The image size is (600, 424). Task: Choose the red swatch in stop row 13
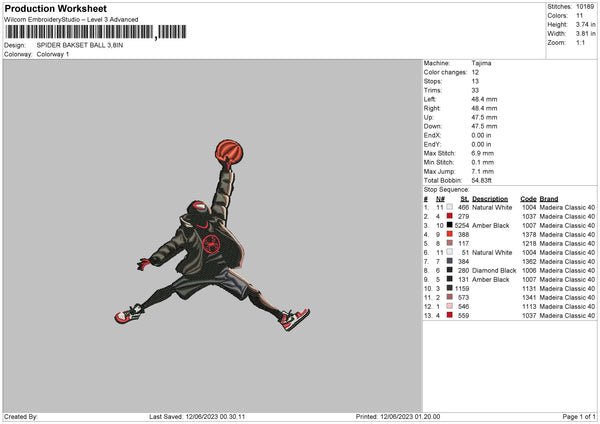click(x=449, y=315)
